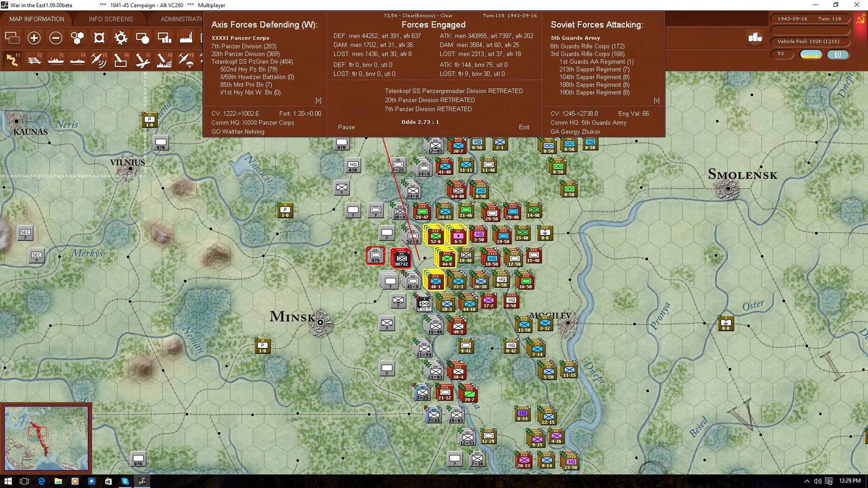Viewport: 868px width, 488px height.
Task: Click the minimap thumbnail in corner
Action: [x=46, y=437]
